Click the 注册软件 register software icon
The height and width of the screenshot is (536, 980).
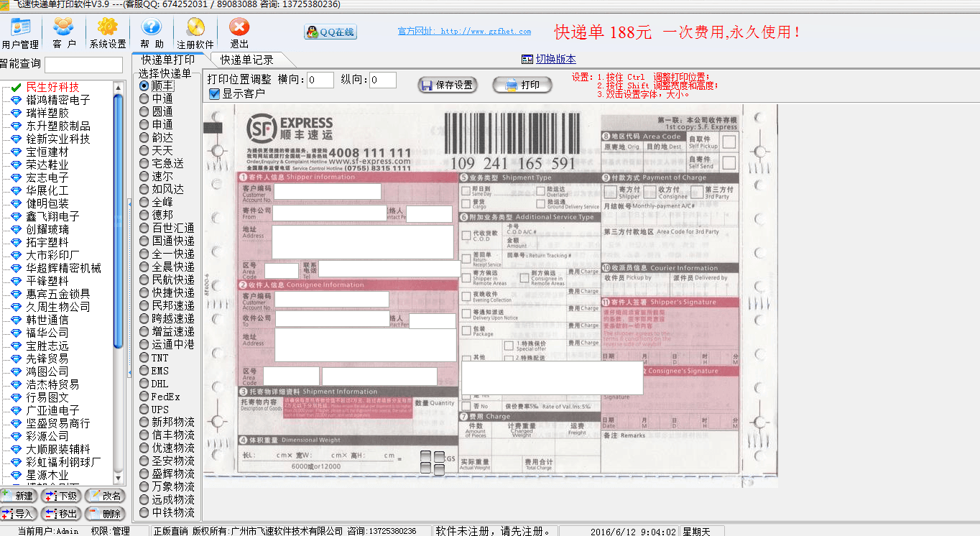click(x=195, y=33)
